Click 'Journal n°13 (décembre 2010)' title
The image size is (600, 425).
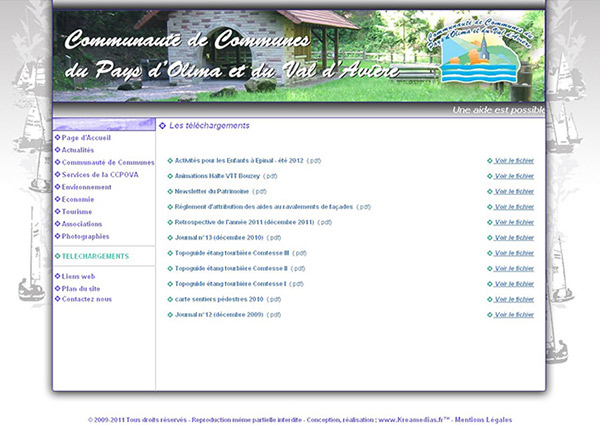coord(219,238)
